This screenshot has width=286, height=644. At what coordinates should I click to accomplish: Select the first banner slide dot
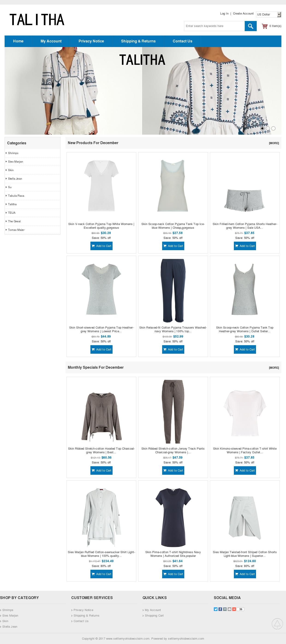(x=262, y=128)
